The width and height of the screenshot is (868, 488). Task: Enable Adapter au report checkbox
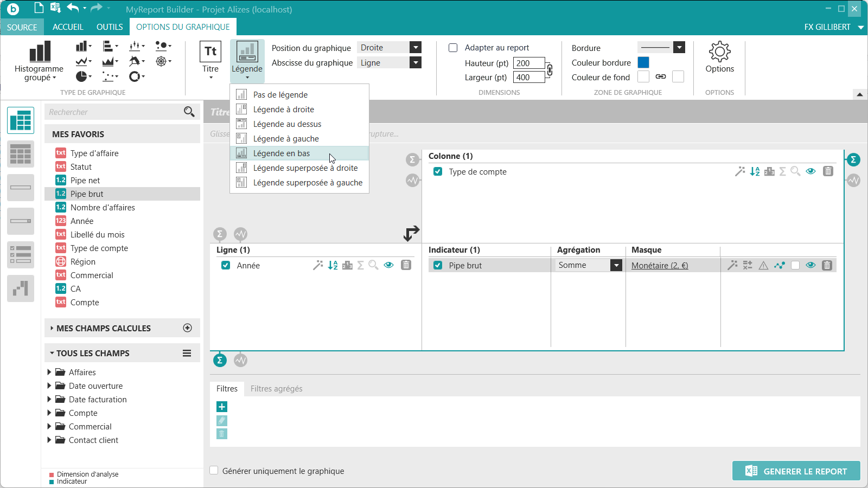(x=453, y=48)
